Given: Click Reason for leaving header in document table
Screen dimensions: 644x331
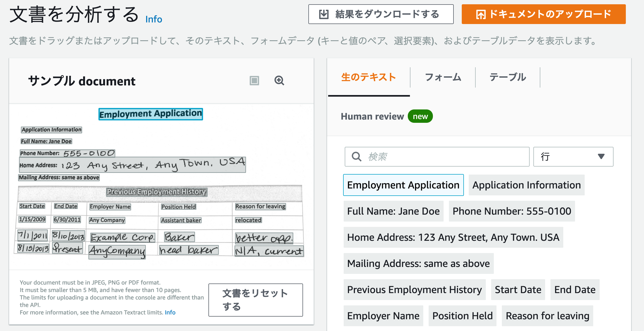Looking at the screenshot, I should point(260,206).
